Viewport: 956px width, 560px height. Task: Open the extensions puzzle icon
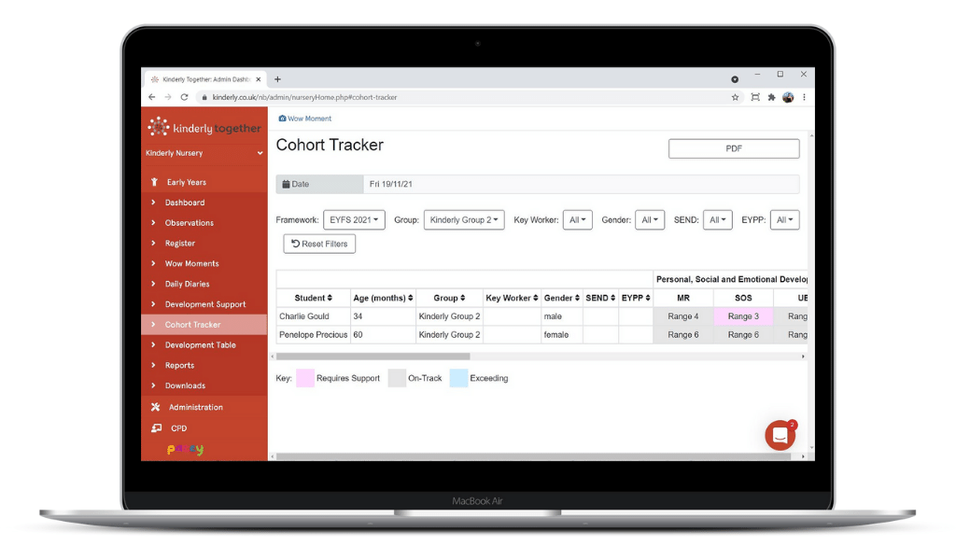pos(771,97)
